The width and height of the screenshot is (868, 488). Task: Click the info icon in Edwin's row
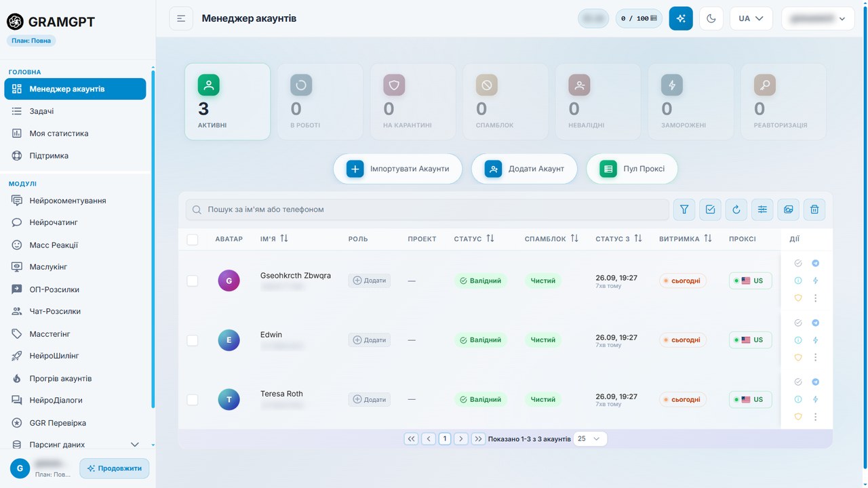[x=798, y=340]
